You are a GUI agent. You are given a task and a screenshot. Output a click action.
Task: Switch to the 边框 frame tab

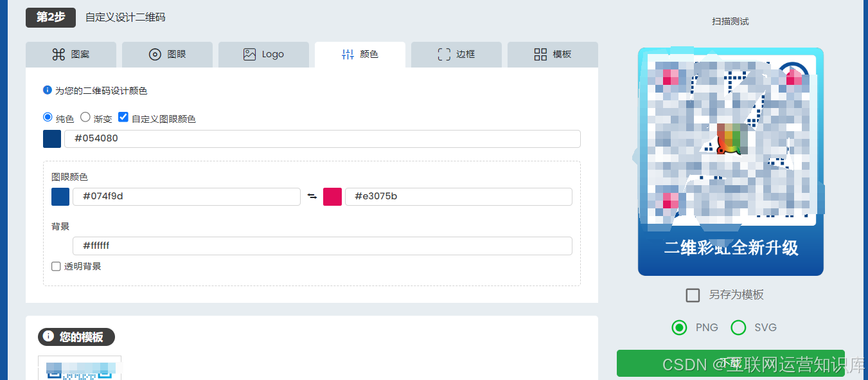[x=456, y=55]
